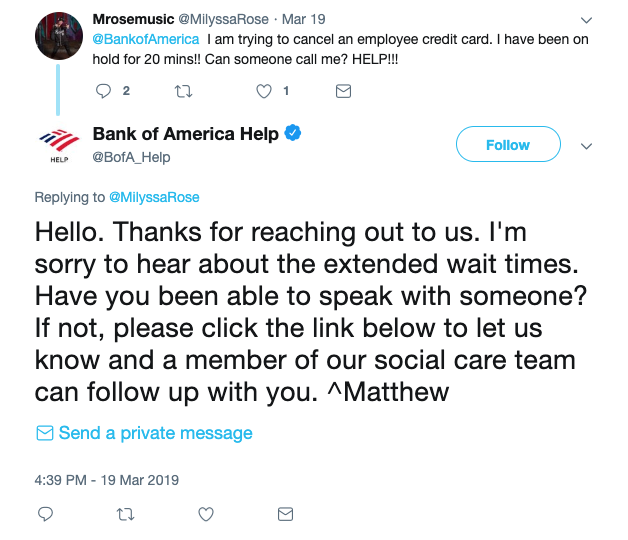Open Mrosemusic profile picture
This screenshot has width=628, height=540.
point(59,36)
